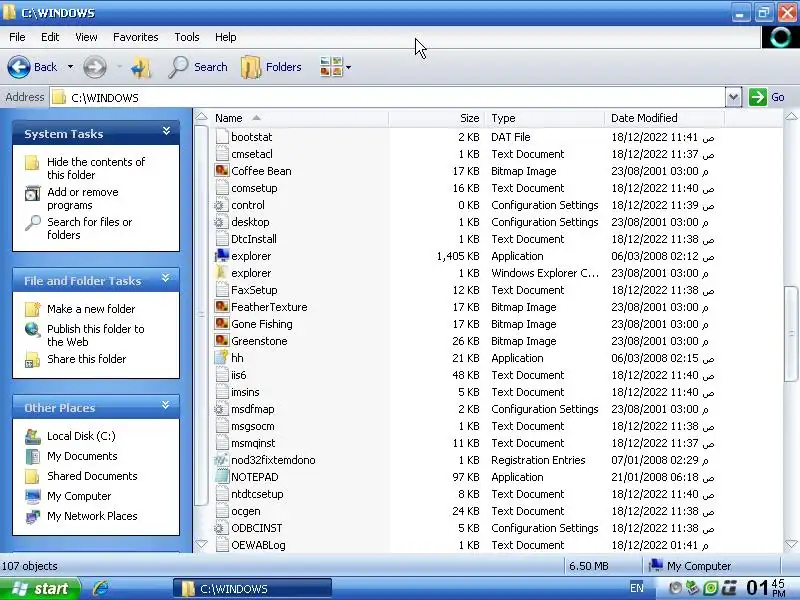Click the file list scroll down arrow
800x600 pixels.
tap(791, 544)
